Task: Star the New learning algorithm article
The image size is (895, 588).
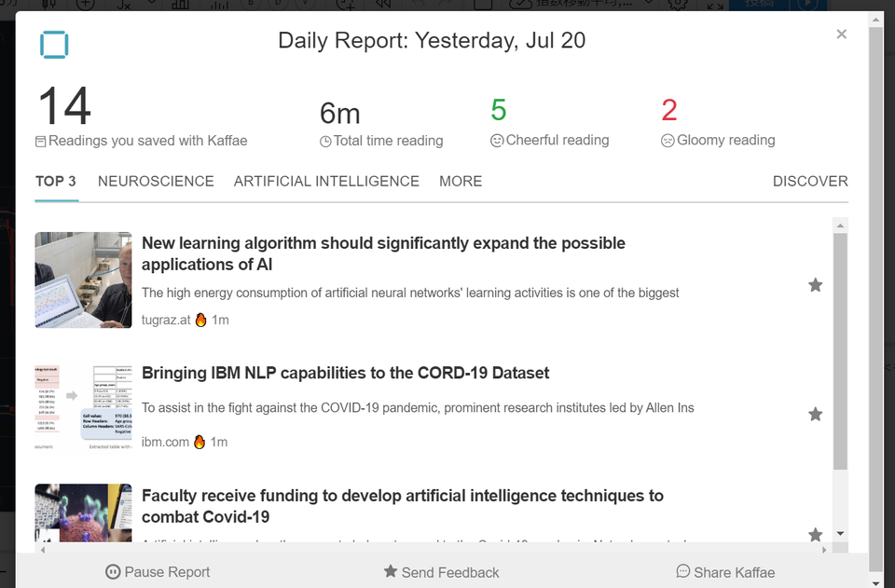Action: pos(815,284)
